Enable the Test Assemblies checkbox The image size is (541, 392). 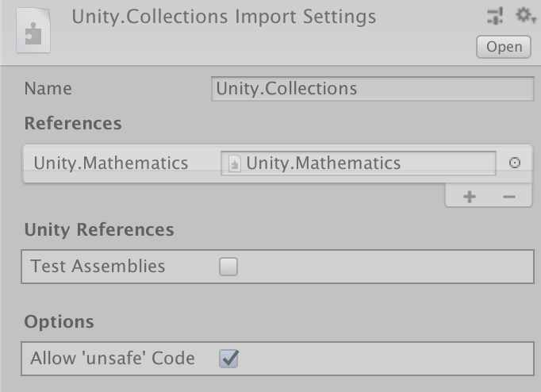coord(228,267)
